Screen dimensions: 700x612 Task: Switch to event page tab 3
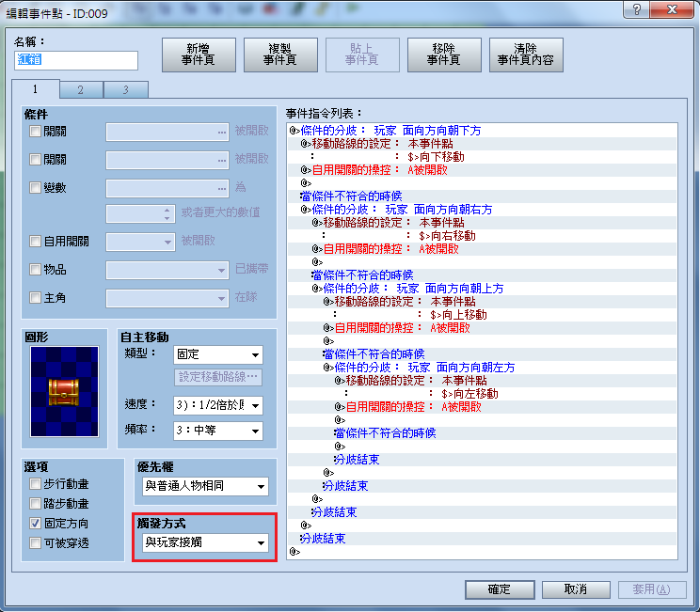click(126, 89)
